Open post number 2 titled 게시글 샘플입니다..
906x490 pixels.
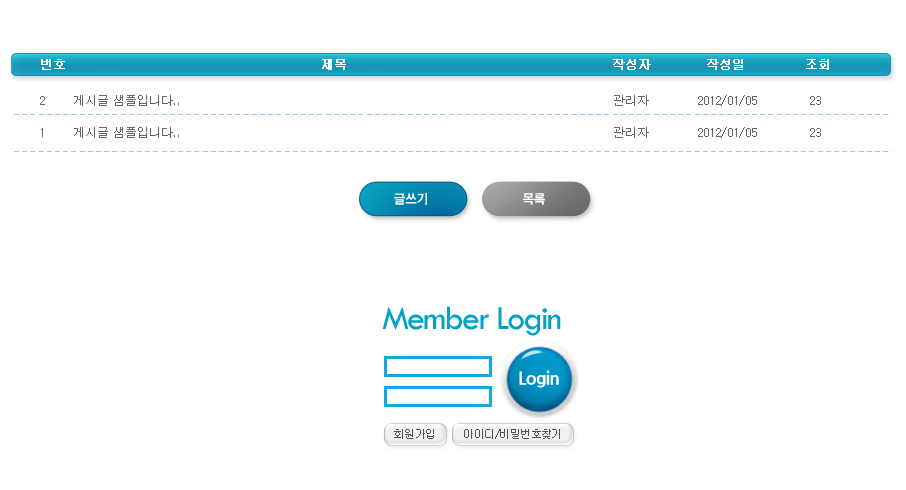126,101
